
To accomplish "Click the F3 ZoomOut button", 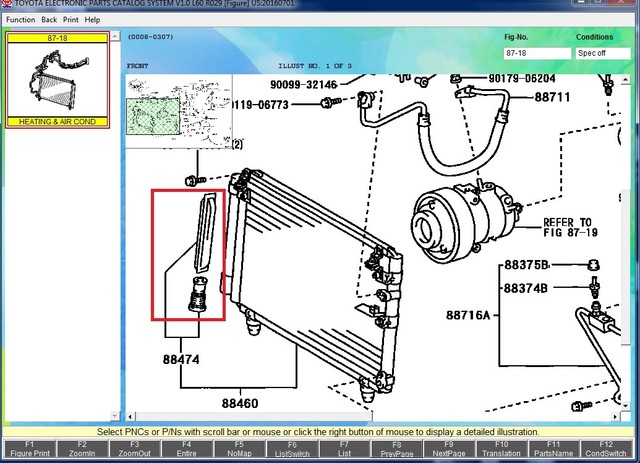I will pyautogui.click(x=134, y=449).
